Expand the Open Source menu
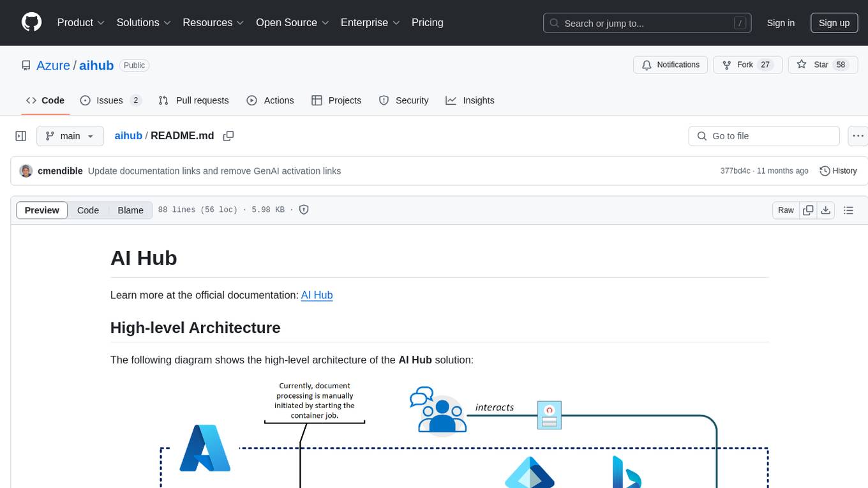This screenshot has height=488, width=868. 292,22
